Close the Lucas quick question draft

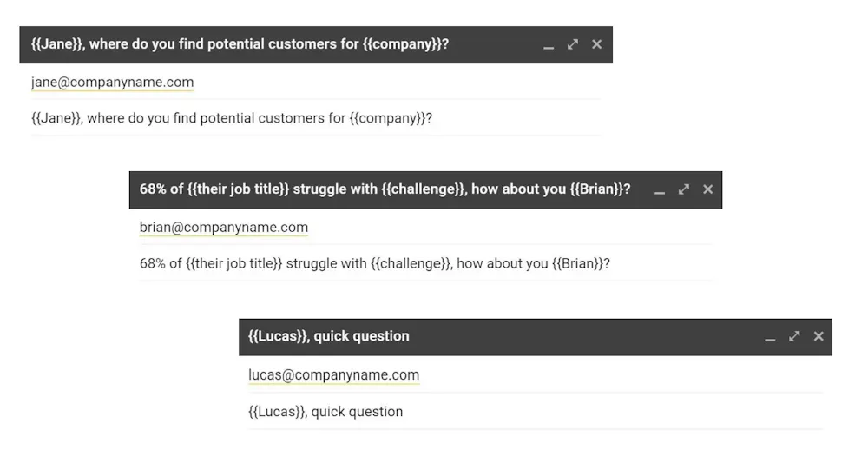pyautogui.click(x=818, y=336)
